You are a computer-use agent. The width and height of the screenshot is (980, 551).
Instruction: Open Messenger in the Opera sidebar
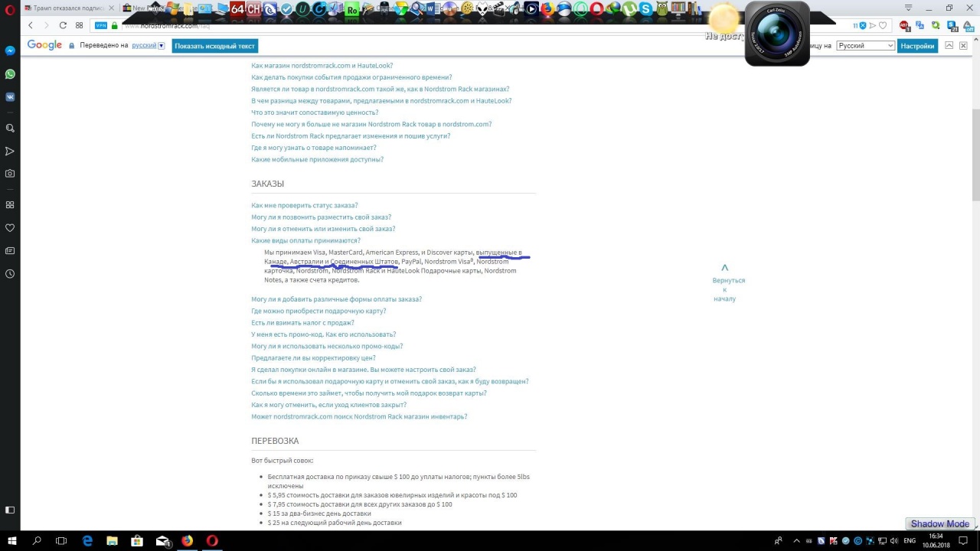click(x=10, y=51)
